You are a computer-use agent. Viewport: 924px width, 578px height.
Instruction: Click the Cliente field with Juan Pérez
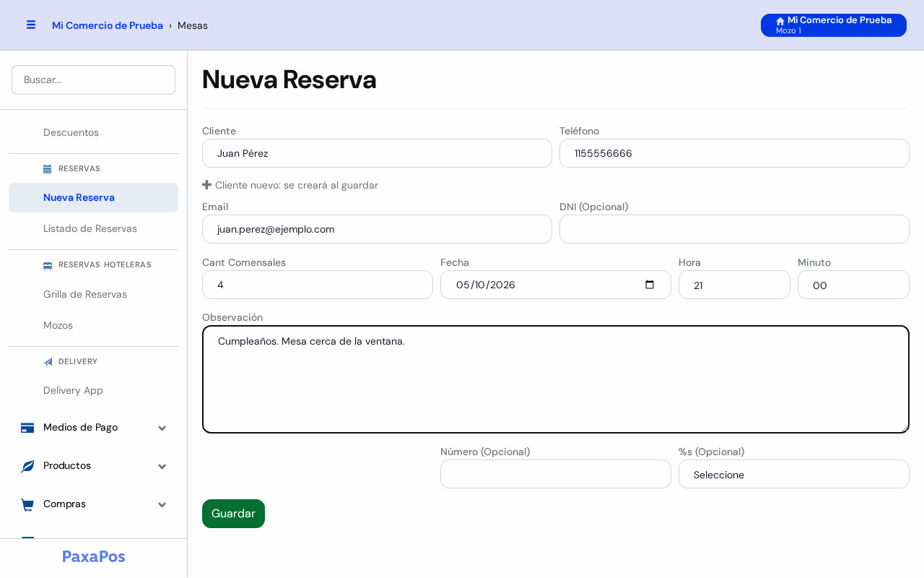click(x=377, y=153)
